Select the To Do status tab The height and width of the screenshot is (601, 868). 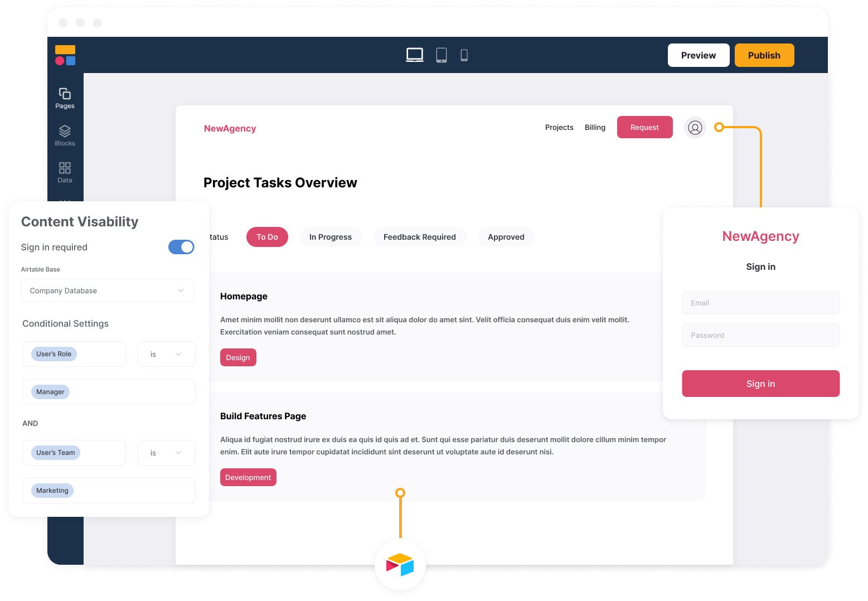[267, 237]
